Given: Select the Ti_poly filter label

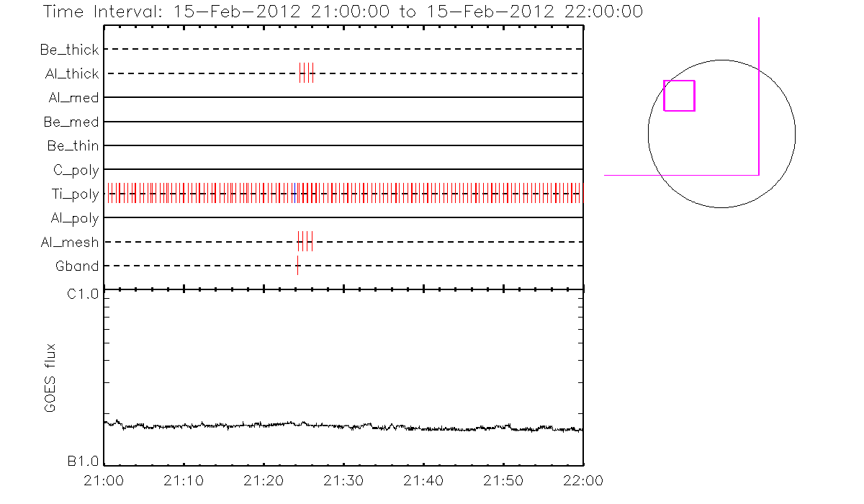Looking at the screenshot, I should pyautogui.click(x=75, y=194).
